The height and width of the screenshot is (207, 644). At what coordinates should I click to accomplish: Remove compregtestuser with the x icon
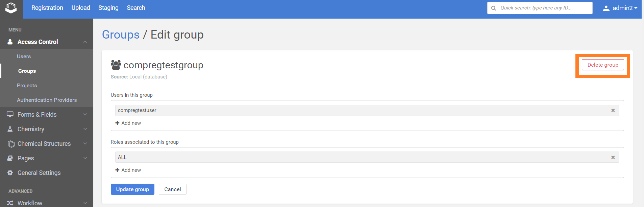[613, 110]
